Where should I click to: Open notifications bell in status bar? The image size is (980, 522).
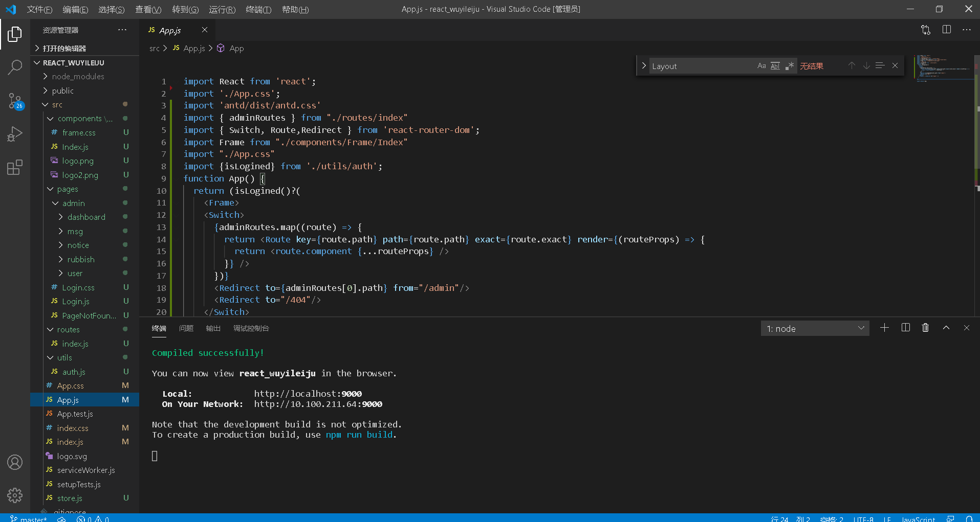pos(969,518)
